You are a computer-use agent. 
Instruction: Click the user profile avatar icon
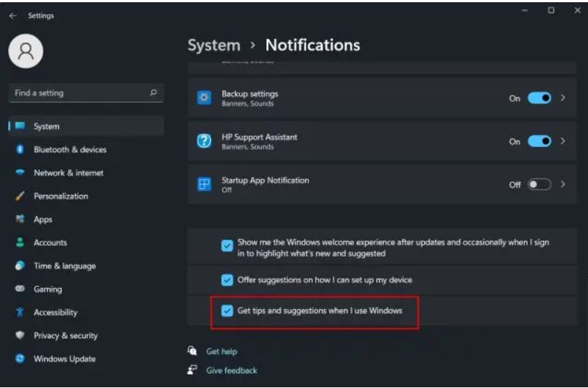[25, 50]
